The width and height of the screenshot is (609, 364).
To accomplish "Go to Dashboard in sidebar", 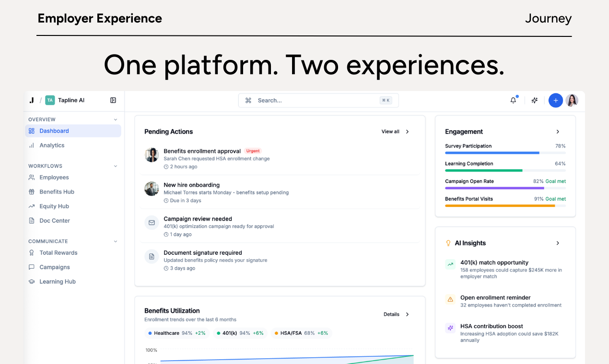I will (x=73, y=131).
